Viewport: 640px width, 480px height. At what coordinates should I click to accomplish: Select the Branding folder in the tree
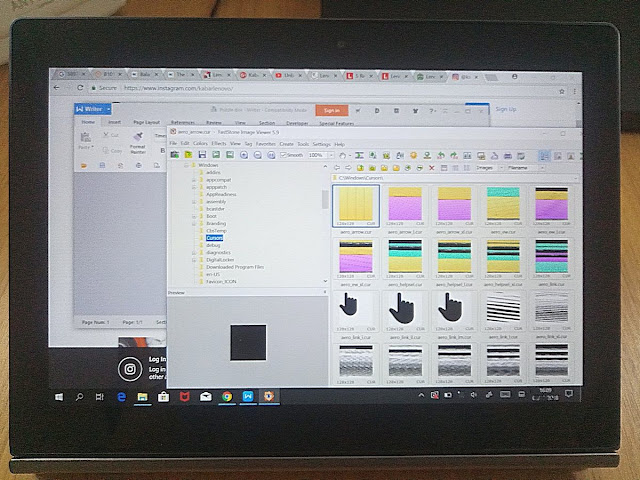pyautogui.click(x=216, y=224)
